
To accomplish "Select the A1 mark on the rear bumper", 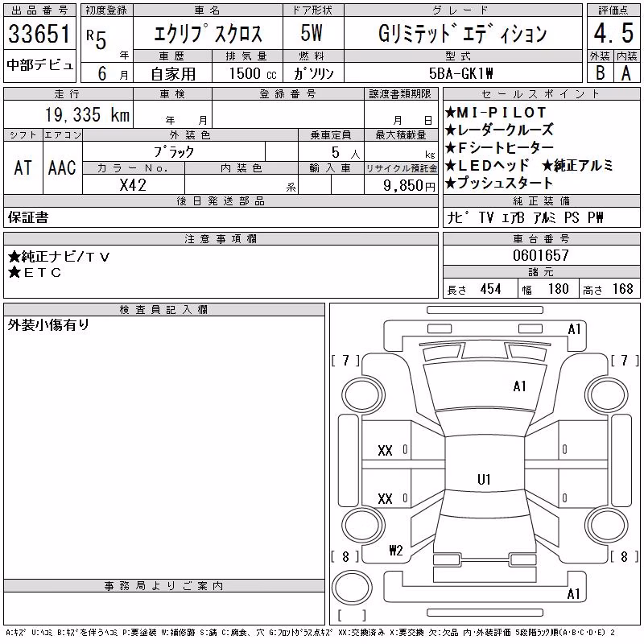I will (x=573, y=594).
